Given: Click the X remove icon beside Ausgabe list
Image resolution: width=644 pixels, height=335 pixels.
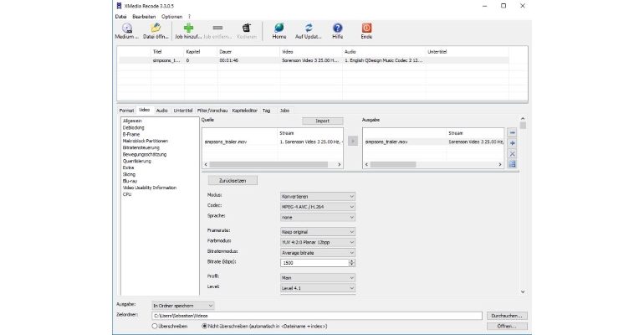Looking at the screenshot, I should pos(512,154).
